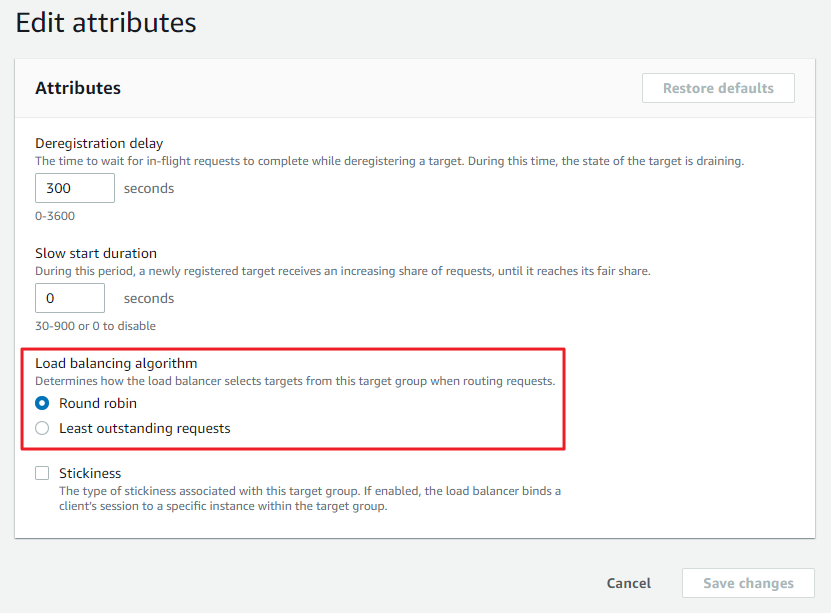This screenshot has width=831, height=613.
Task: Click the Cancel button
Action: click(x=629, y=583)
